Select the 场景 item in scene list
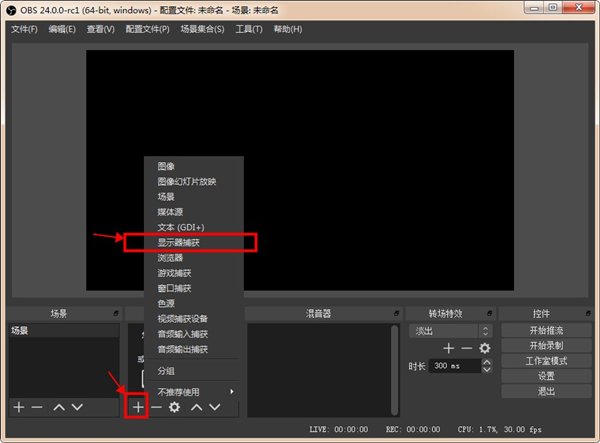 [21, 330]
